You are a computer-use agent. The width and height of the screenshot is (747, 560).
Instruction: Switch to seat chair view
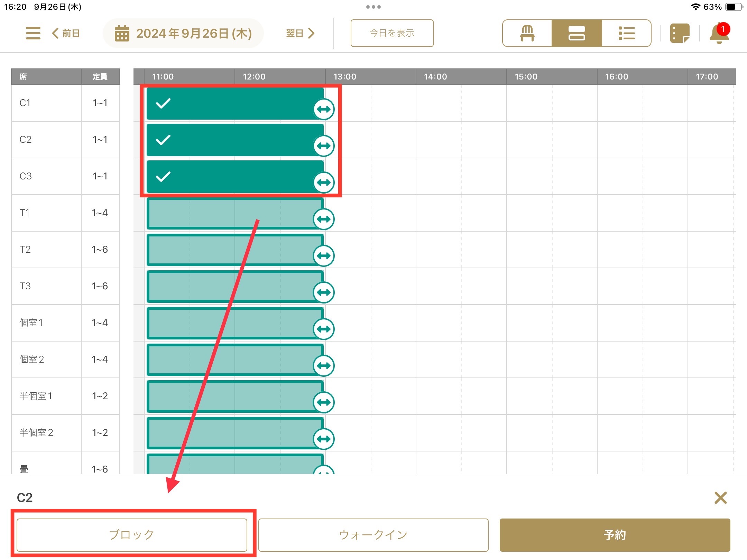click(527, 34)
